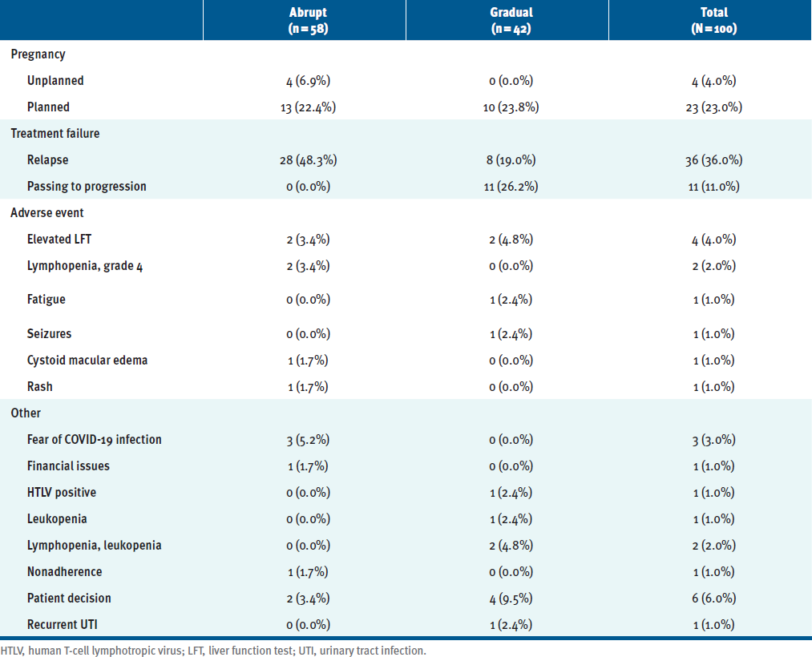Viewport: 812px width, 657px height.
Task: Click Fear of COVID-19 abrupt value 3 (5.2%)
Action: (308, 440)
